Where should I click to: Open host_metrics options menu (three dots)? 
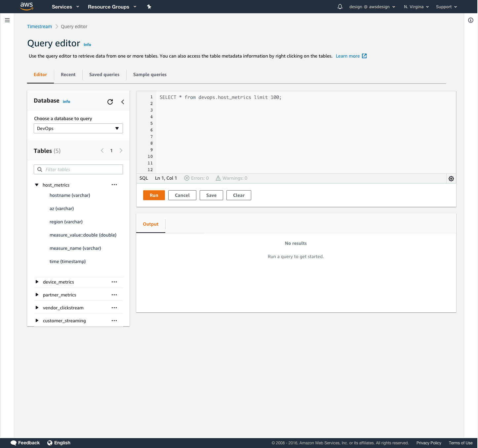(114, 185)
